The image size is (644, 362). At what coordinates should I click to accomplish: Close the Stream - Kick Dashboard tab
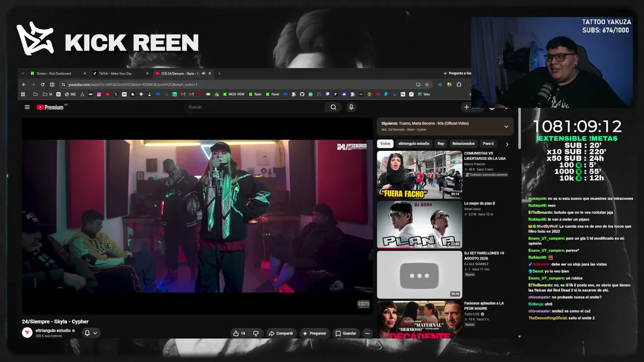tap(85, 73)
